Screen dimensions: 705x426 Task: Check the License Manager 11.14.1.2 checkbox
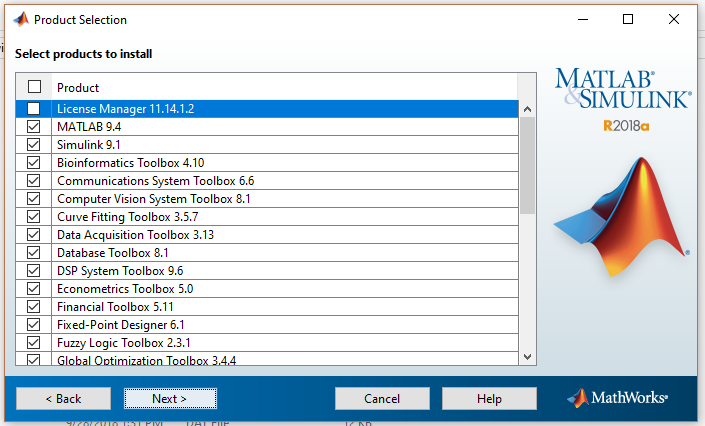pos(33,108)
